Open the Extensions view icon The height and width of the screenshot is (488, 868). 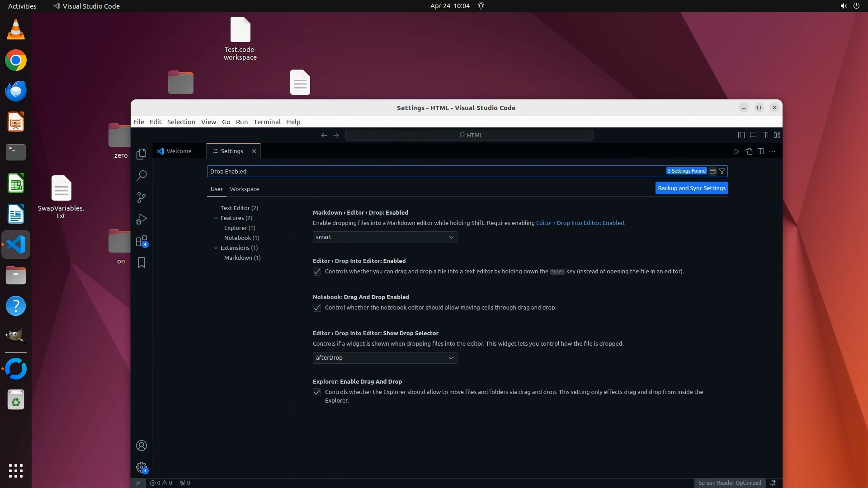click(142, 241)
